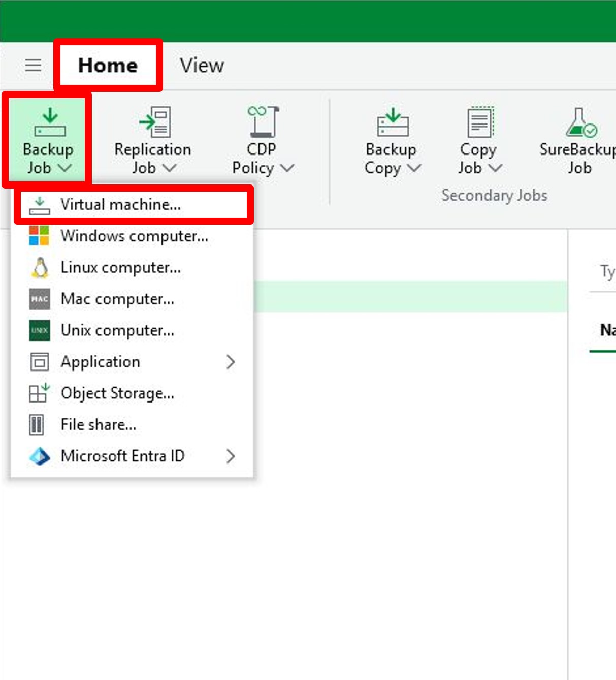Choose Mac computer... menu entry
Screen dimensions: 616x680
tap(132, 299)
